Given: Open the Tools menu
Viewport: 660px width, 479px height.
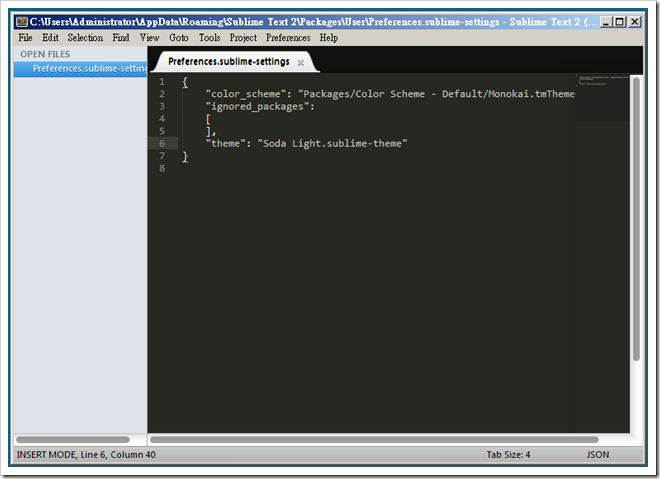Looking at the screenshot, I should tap(210, 38).
